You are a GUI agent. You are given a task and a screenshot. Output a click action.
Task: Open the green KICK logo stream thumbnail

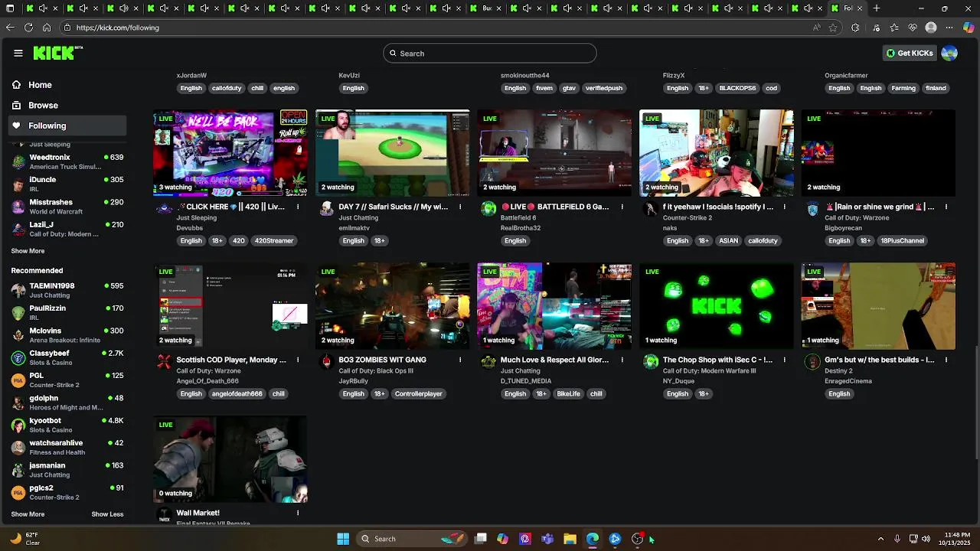(717, 306)
